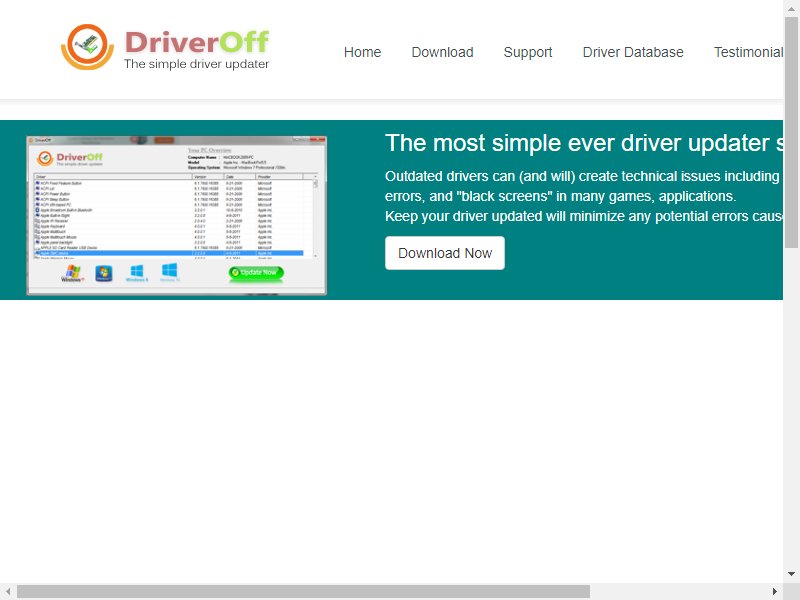This screenshot has height=600, width=800.
Task: Click the Download Now button
Action: [445, 253]
